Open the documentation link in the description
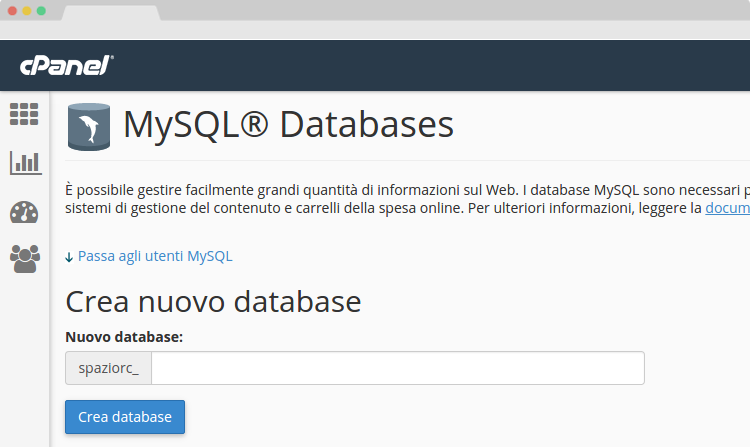The image size is (750, 447). [728, 208]
